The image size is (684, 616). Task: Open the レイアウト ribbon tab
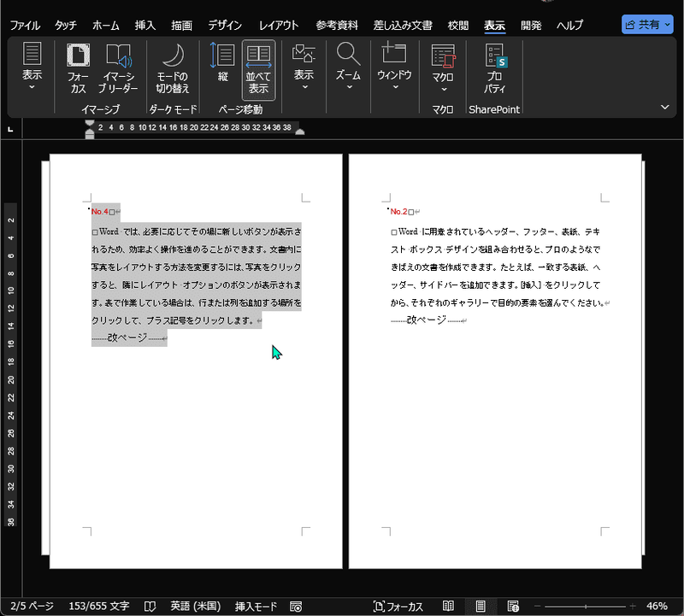pyautogui.click(x=279, y=26)
